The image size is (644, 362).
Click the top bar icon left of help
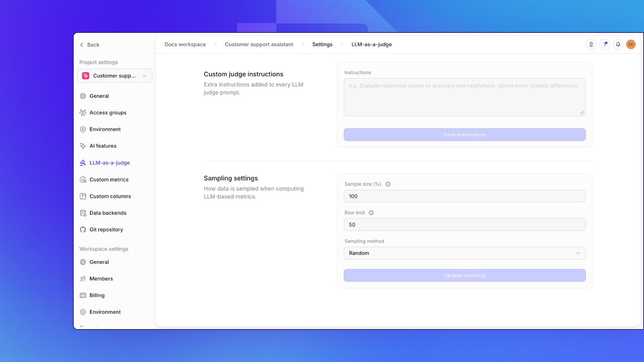click(x=591, y=44)
